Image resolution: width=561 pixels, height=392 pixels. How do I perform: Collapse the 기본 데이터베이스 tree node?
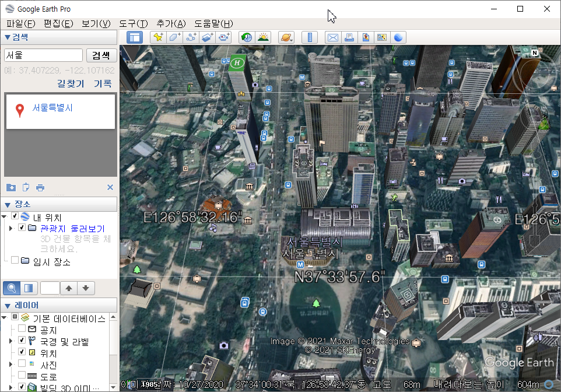(x=4, y=317)
